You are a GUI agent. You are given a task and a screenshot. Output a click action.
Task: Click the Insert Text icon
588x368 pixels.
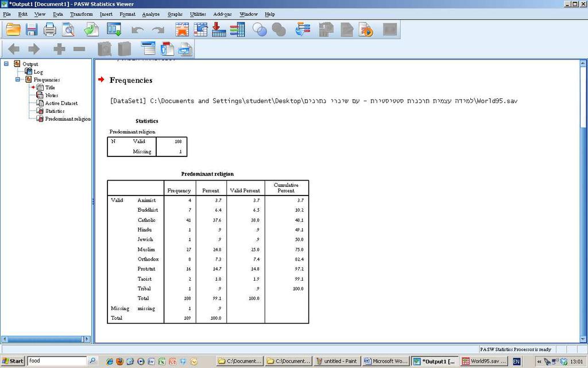185,49
